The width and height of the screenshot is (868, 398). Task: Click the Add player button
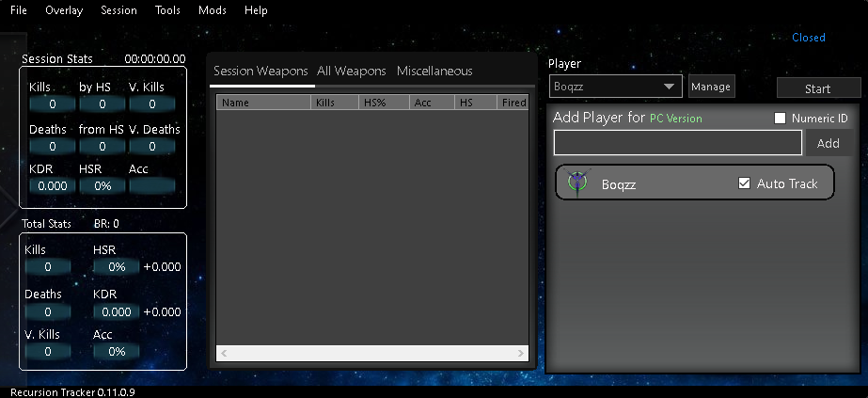828,143
